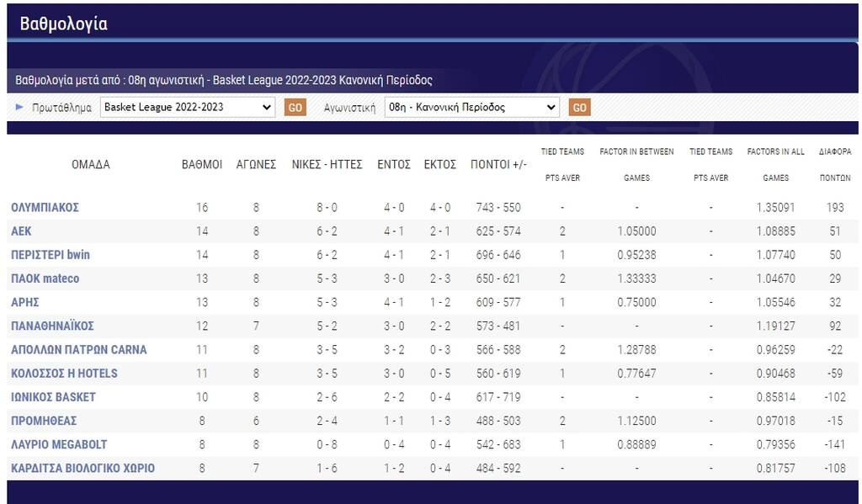This screenshot has width=862, height=504.
Task: Click the ΠΟΝΤΟΙ +/- column header
Action: pyautogui.click(x=499, y=164)
